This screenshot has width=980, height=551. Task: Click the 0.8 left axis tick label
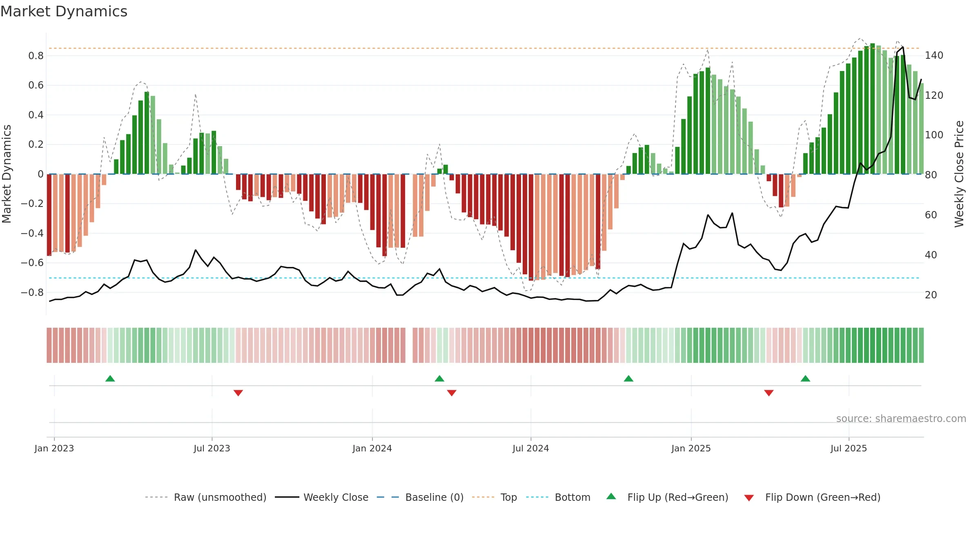[36, 56]
